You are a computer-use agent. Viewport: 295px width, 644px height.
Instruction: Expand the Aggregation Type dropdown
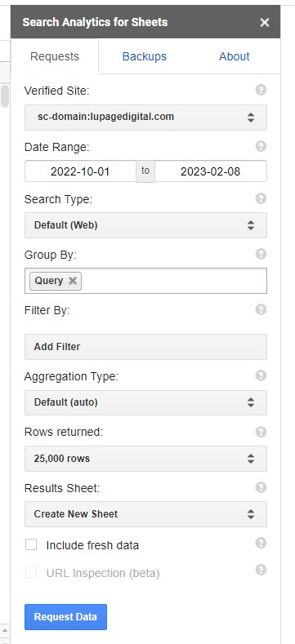(x=145, y=402)
